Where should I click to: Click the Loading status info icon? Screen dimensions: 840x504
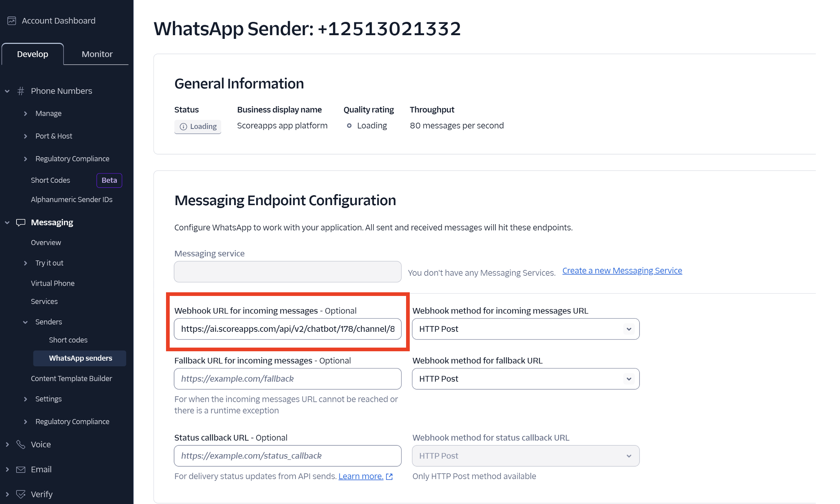click(x=183, y=126)
